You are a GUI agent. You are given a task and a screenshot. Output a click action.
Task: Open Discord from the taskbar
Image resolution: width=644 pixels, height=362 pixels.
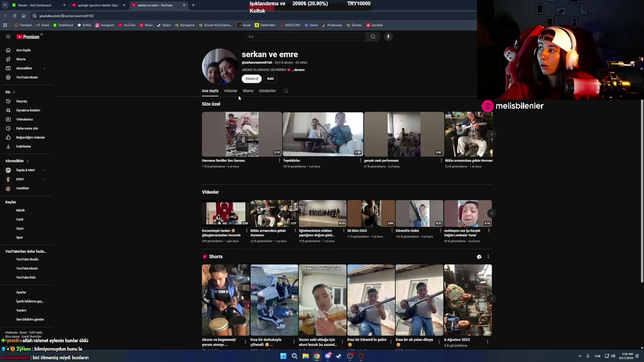click(x=328, y=356)
